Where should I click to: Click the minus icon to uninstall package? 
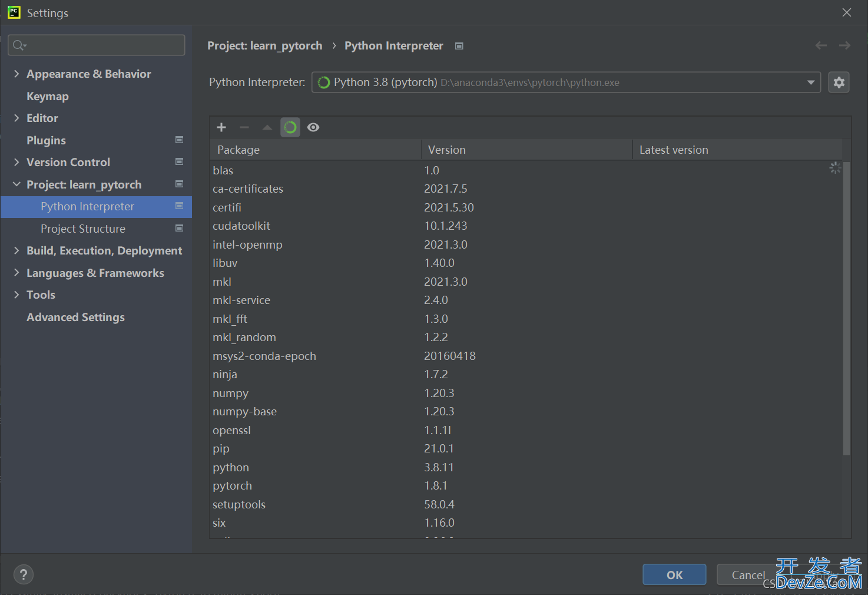(x=244, y=127)
